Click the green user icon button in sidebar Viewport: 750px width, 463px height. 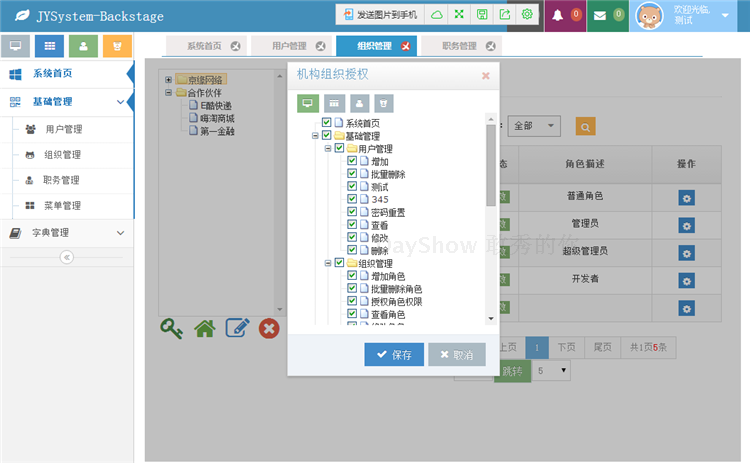click(x=83, y=46)
